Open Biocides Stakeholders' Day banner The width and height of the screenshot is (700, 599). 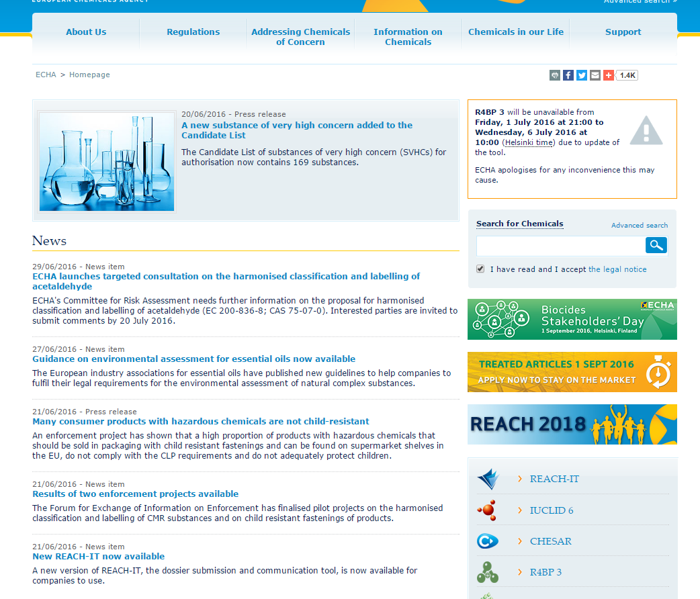572,319
